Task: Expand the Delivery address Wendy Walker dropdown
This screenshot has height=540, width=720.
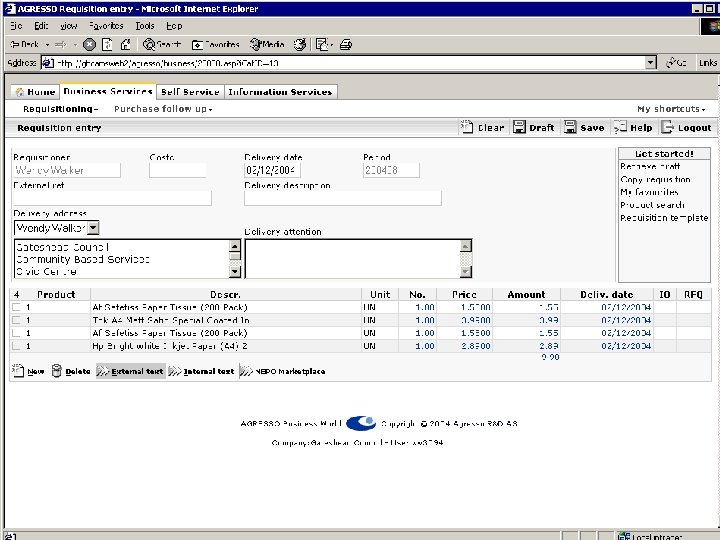Action: (93, 228)
